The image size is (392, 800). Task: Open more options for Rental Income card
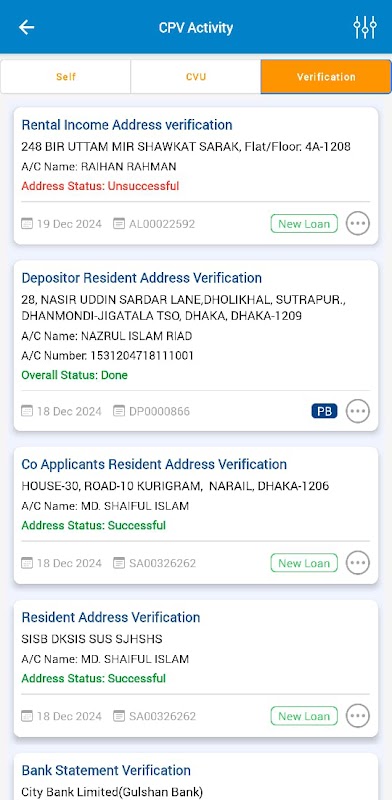click(x=358, y=223)
